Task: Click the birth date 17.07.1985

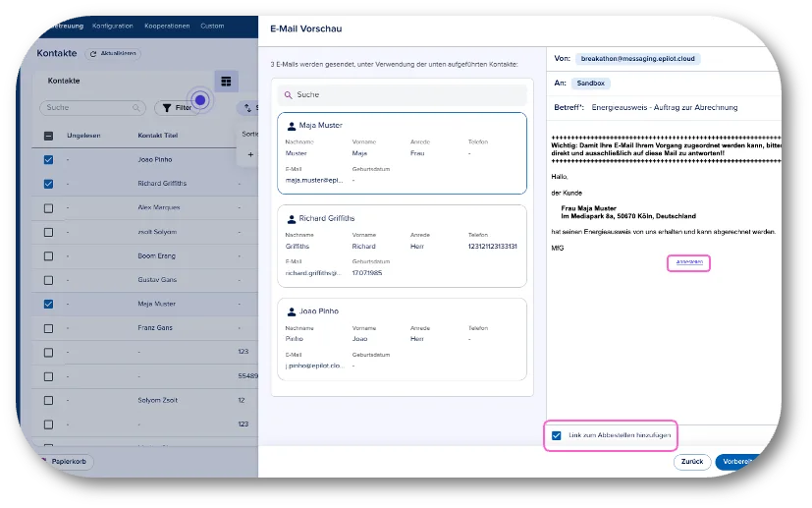Action: point(366,273)
